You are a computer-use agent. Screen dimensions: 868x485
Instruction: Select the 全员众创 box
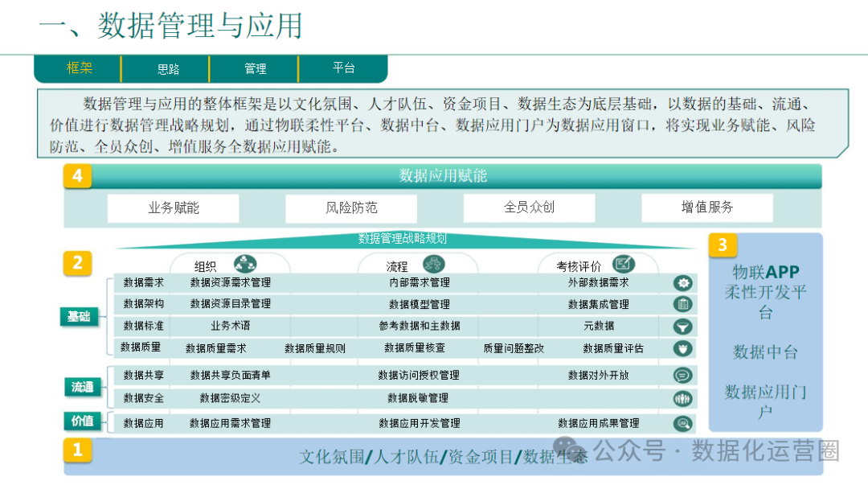point(529,208)
